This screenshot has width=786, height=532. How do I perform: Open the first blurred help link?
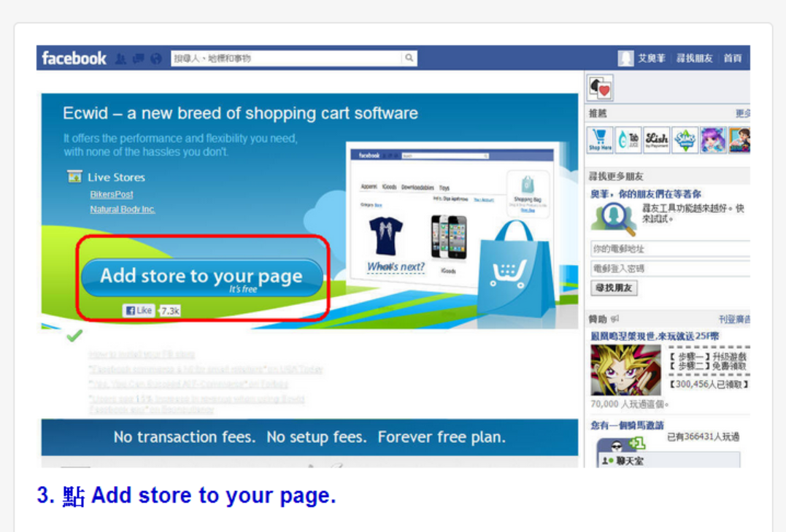142,355
